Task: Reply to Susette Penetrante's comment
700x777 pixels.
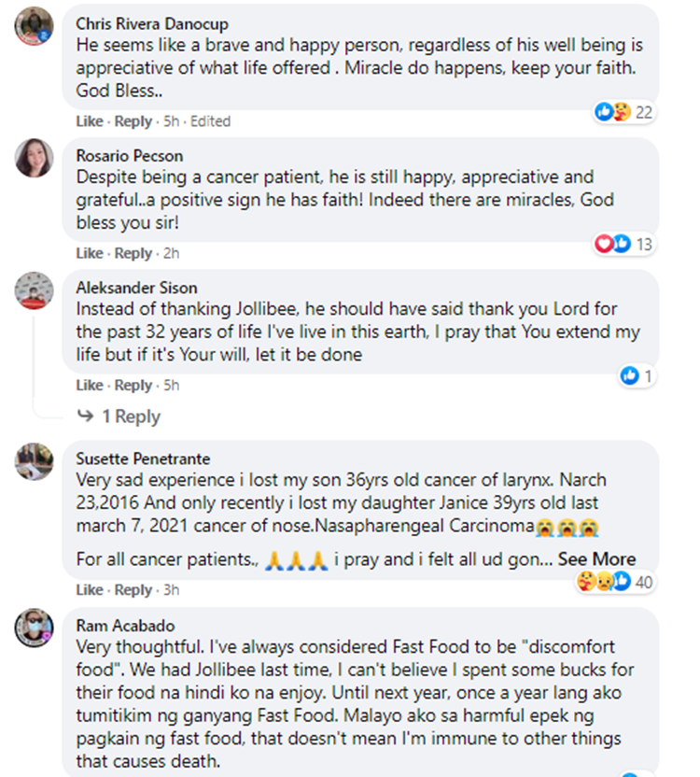Action: pyautogui.click(x=133, y=590)
